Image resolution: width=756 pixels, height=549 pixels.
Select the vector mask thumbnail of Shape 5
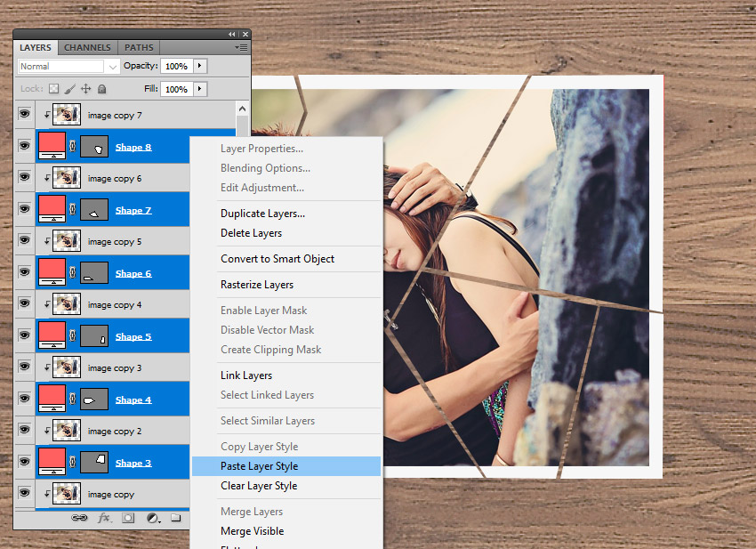tap(94, 335)
